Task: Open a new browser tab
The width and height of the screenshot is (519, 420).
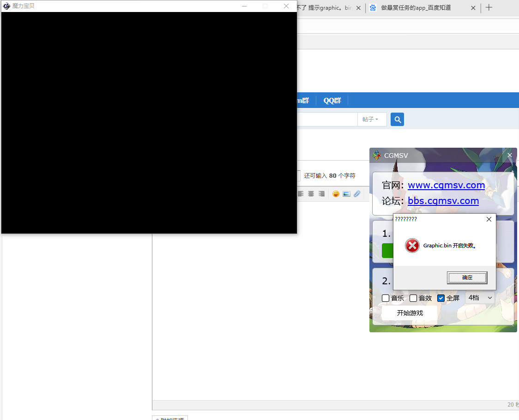Action: pos(489,7)
